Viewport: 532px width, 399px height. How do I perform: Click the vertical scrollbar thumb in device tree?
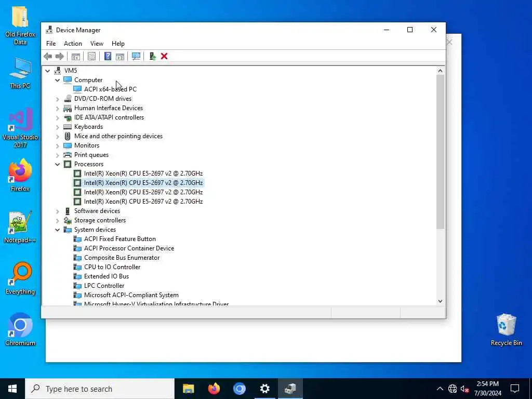point(440,152)
